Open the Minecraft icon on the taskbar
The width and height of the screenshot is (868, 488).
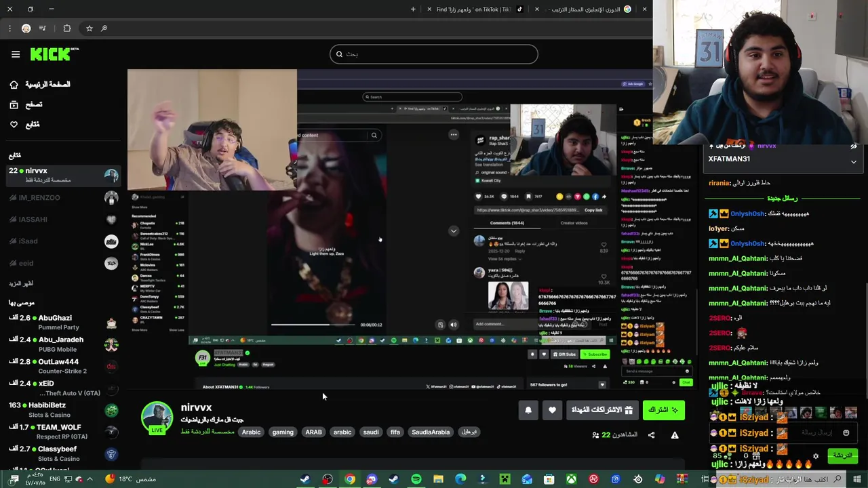(x=505, y=479)
